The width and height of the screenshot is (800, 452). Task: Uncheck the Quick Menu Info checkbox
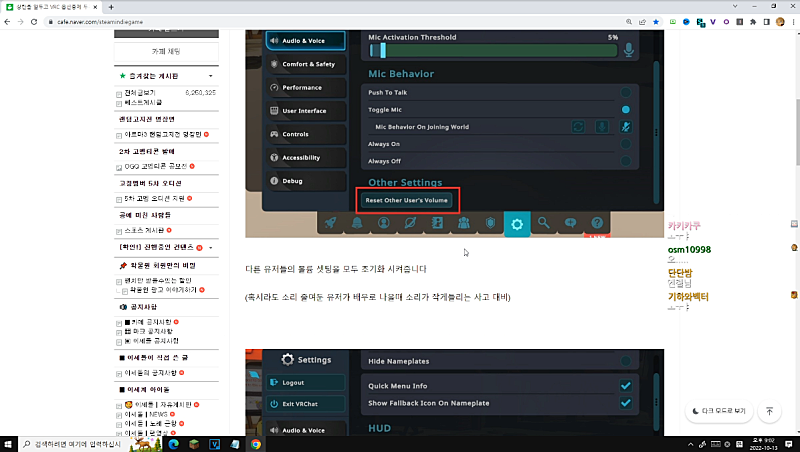(626, 386)
